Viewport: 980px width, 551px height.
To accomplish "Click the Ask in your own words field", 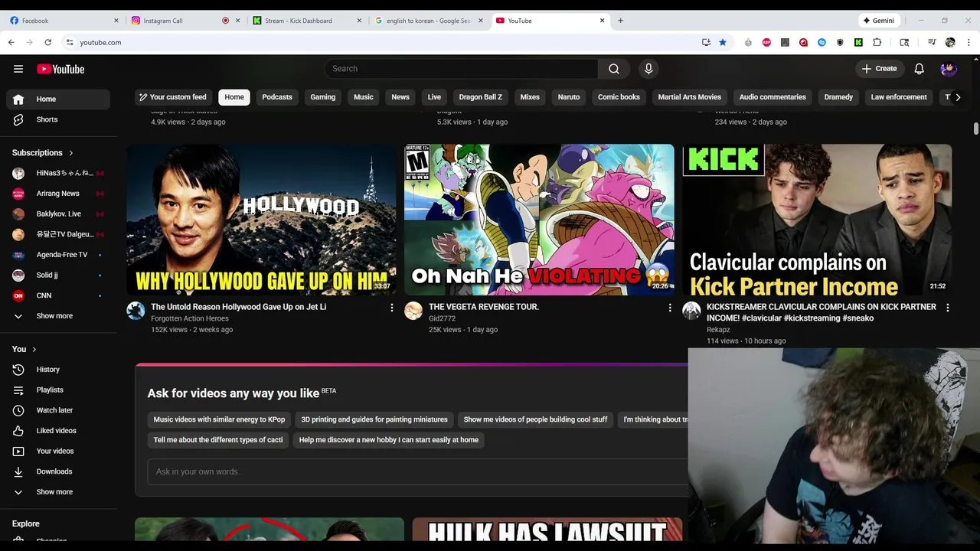I will 418,471.
